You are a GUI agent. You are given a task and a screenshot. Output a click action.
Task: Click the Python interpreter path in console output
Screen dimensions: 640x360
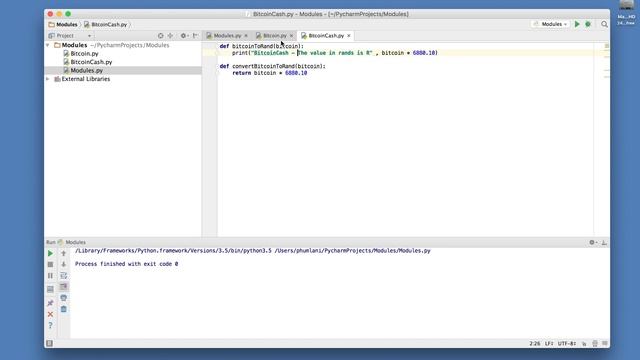point(173,251)
